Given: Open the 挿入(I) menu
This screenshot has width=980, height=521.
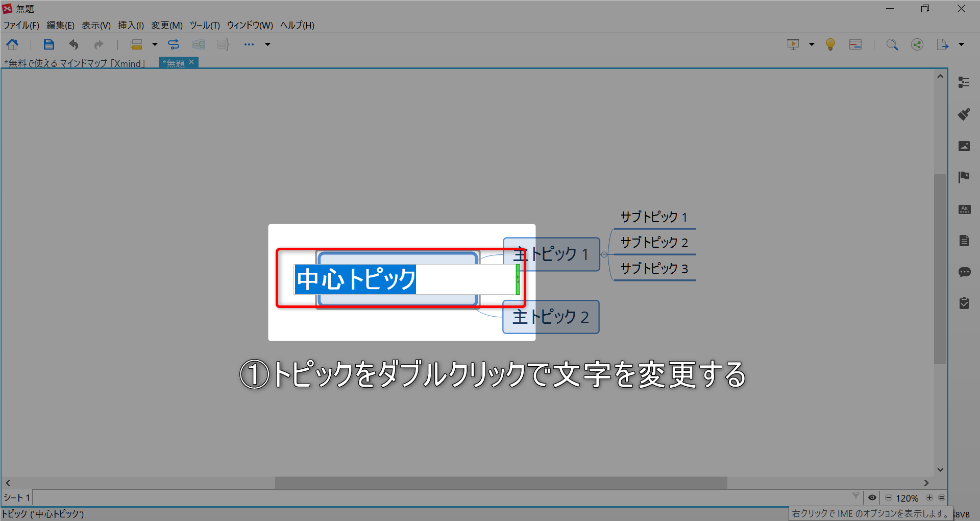Looking at the screenshot, I should pos(131,25).
